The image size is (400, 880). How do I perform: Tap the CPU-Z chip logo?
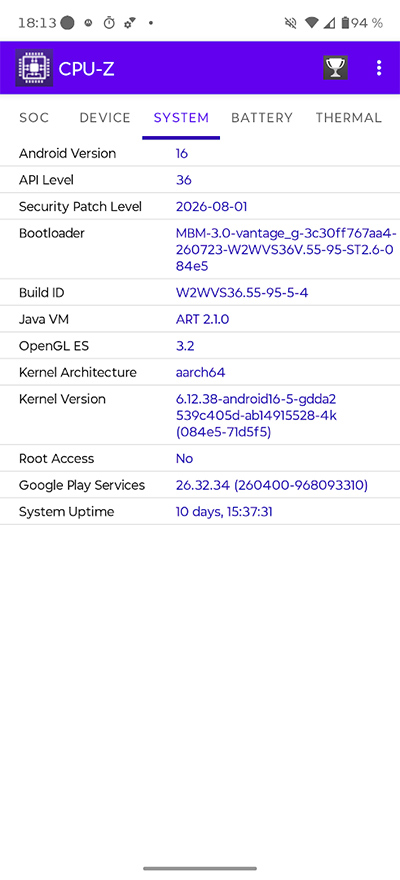pos(34,68)
